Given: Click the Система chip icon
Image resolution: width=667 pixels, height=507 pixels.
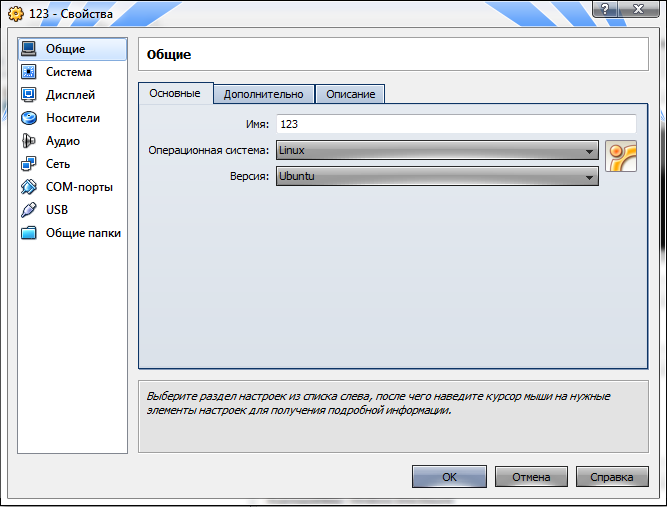Looking at the screenshot, I should coord(29,71).
